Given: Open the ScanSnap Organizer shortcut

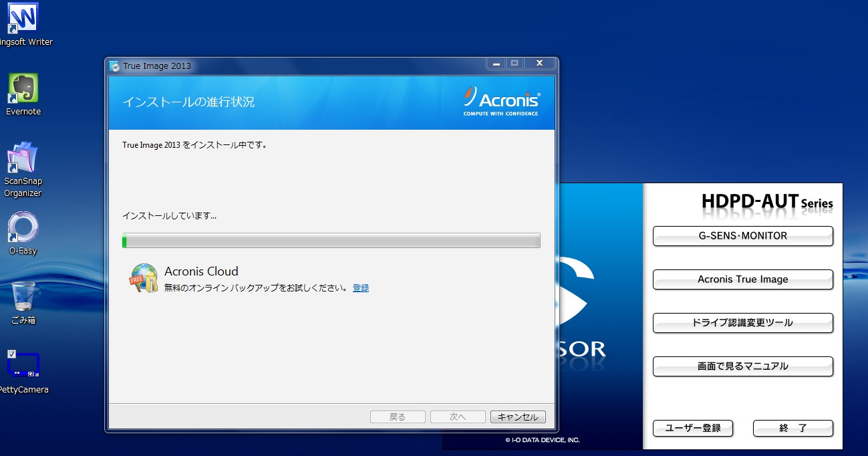Looking at the screenshot, I should click(23, 168).
